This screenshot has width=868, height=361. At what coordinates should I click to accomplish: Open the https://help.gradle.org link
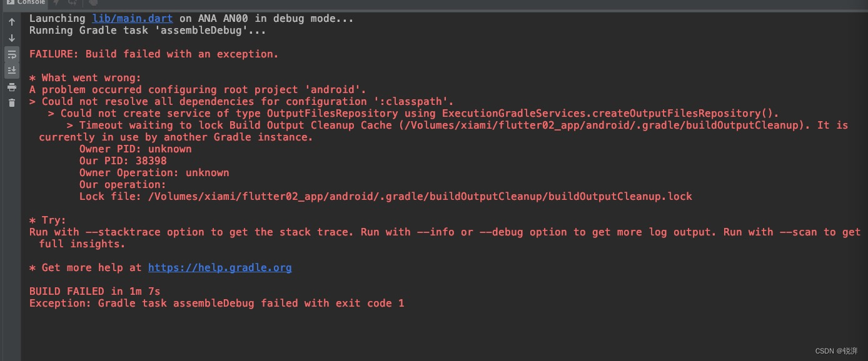(220, 268)
